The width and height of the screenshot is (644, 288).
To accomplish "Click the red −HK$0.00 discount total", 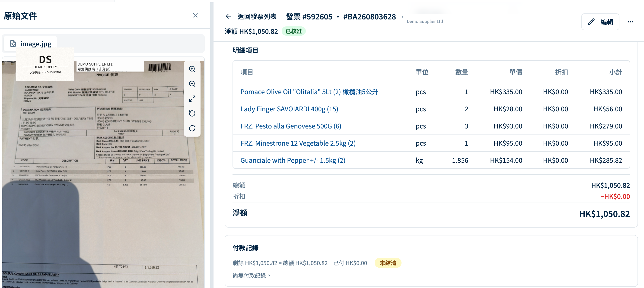I will point(615,196).
